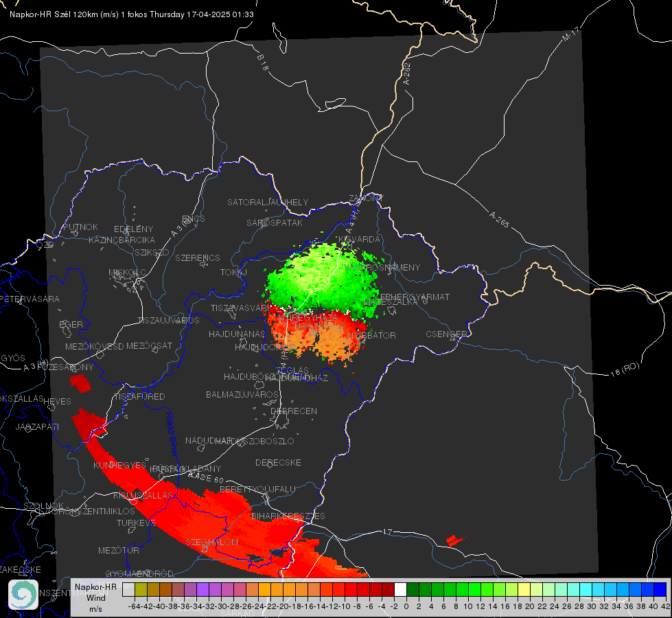Click the MEZŐCSÁT city label
The width and height of the screenshot is (672, 618).
point(149,345)
